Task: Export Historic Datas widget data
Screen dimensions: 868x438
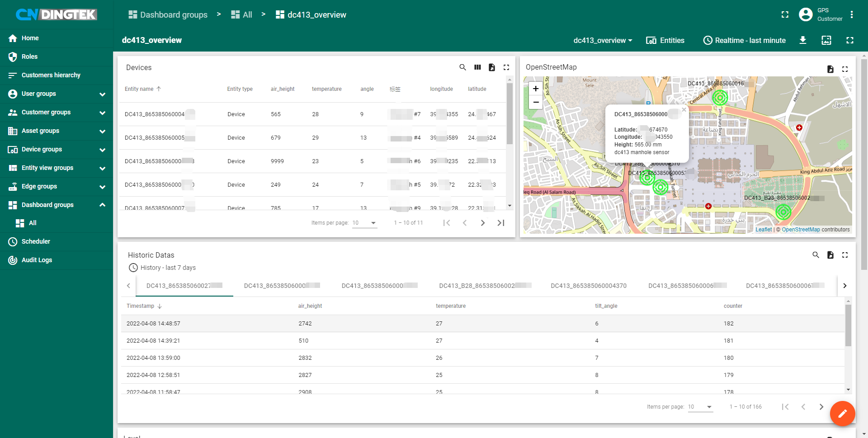Action: coord(830,255)
